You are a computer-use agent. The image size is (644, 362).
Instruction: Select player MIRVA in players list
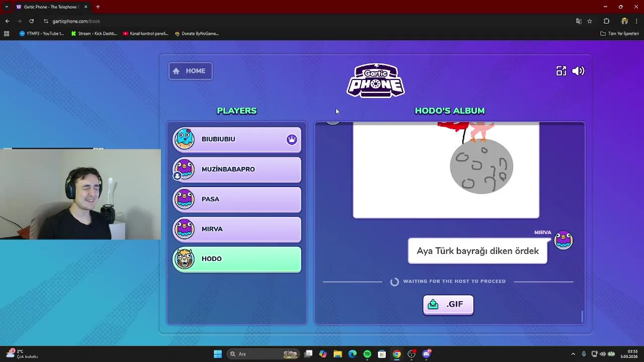[x=237, y=229]
